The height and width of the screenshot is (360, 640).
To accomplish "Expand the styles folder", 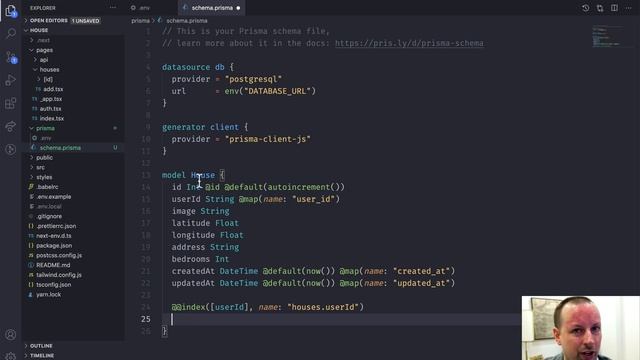I will 44,177.
